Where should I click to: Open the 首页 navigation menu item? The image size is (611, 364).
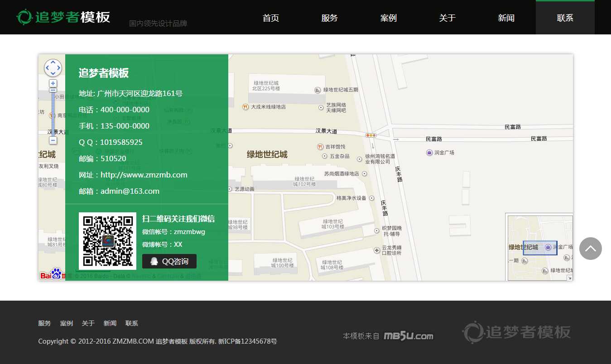(x=271, y=18)
